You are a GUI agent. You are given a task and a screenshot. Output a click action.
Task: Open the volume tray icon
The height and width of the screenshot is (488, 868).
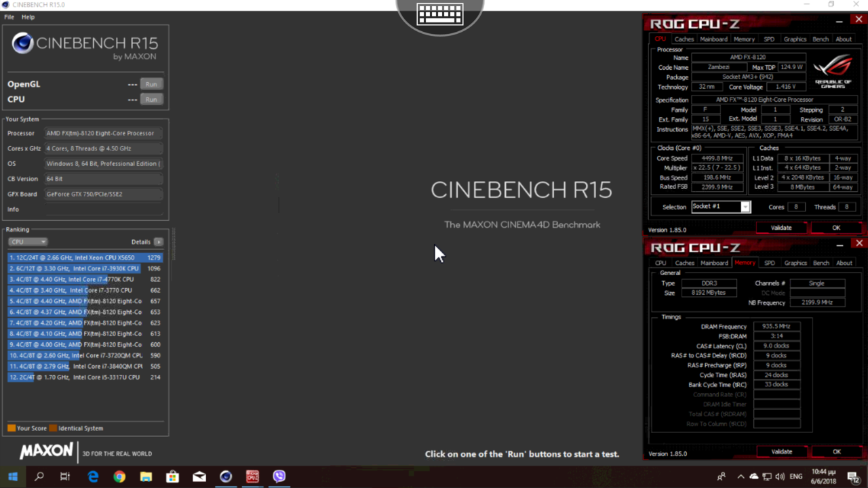[x=781, y=476]
